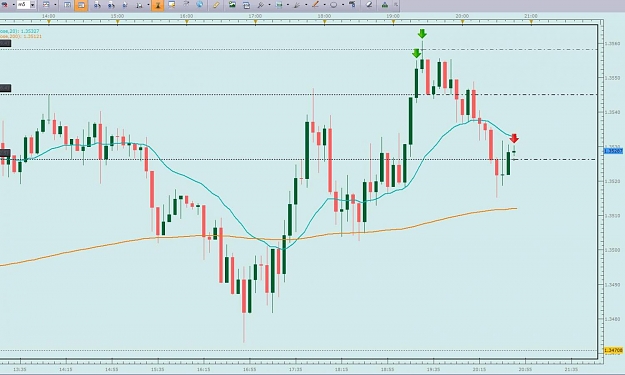The image size is (625, 375).
Task: Click the 17:00 yellow time marker
Action: pos(256,23)
